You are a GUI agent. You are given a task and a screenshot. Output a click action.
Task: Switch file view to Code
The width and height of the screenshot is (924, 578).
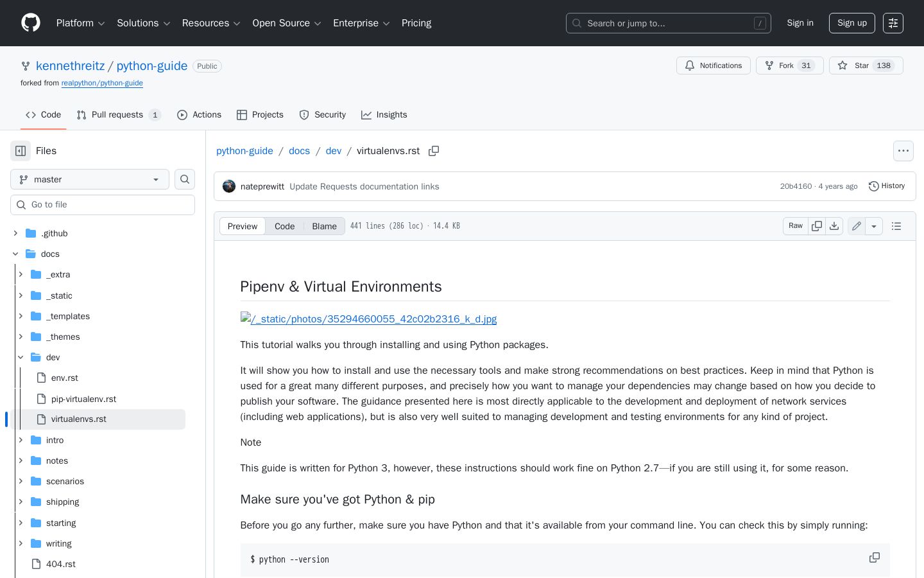pyautogui.click(x=285, y=226)
